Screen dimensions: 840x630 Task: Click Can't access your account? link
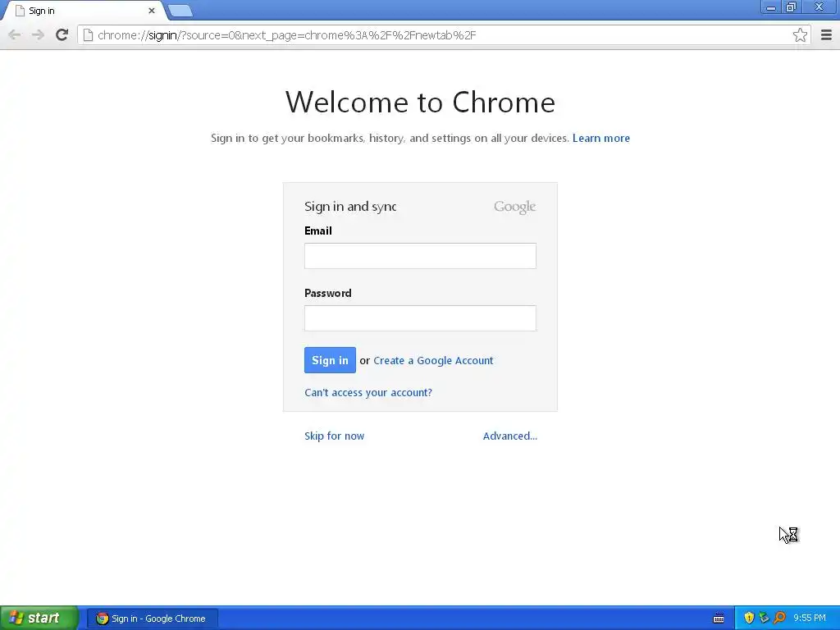[368, 392]
